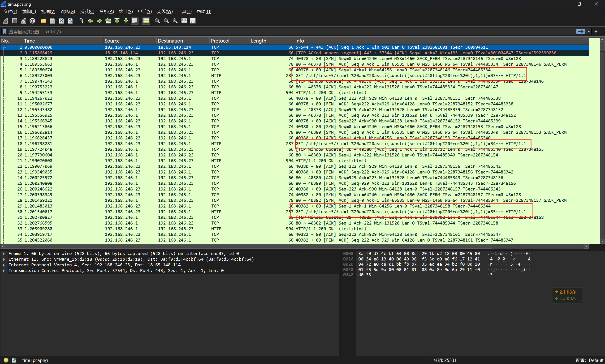Toggle the display filter bookmark icon
The image size is (605, 364).
click(4, 32)
